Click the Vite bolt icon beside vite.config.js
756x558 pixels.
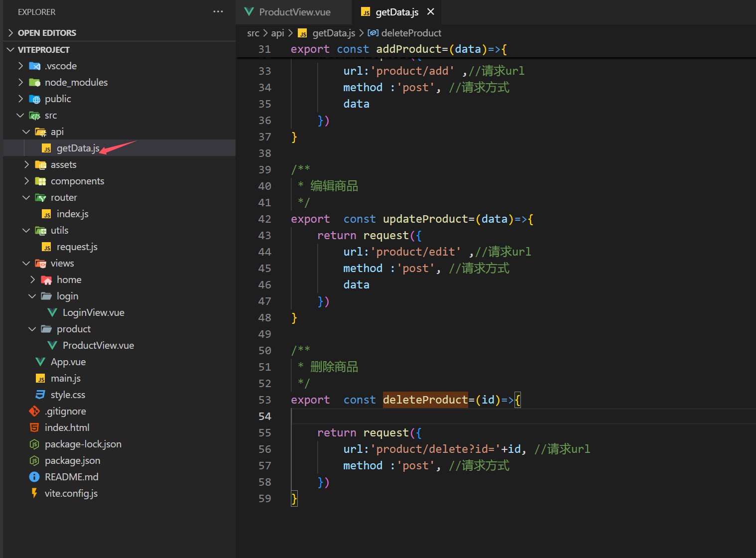[34, 493]
